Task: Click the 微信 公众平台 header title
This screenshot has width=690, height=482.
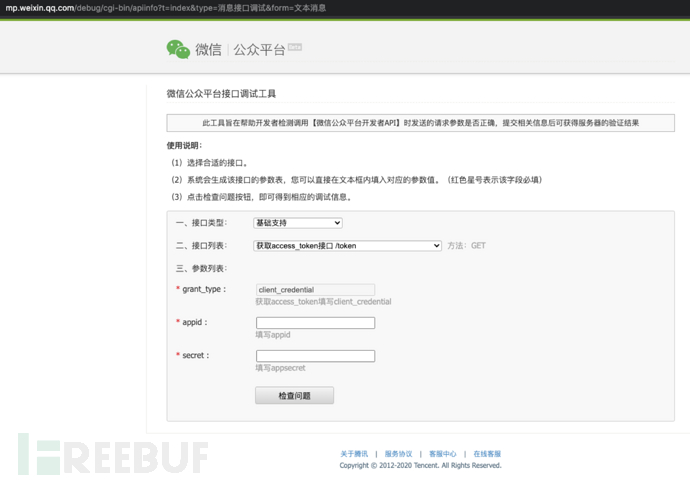Action: 240,50
